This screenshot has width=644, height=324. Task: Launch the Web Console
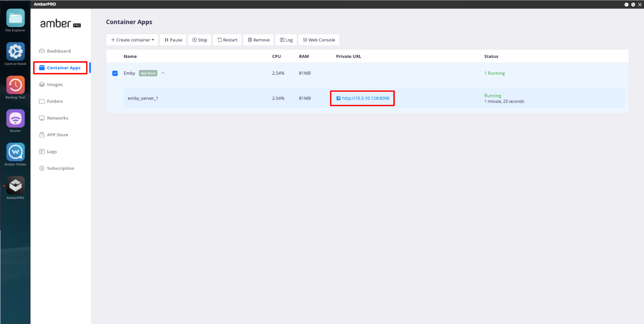coord(319,40)
